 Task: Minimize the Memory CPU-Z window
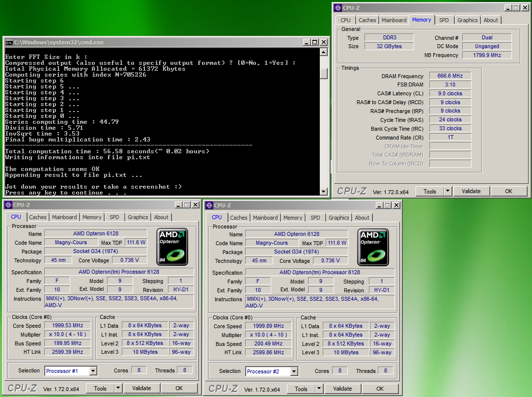click(508, 8)
